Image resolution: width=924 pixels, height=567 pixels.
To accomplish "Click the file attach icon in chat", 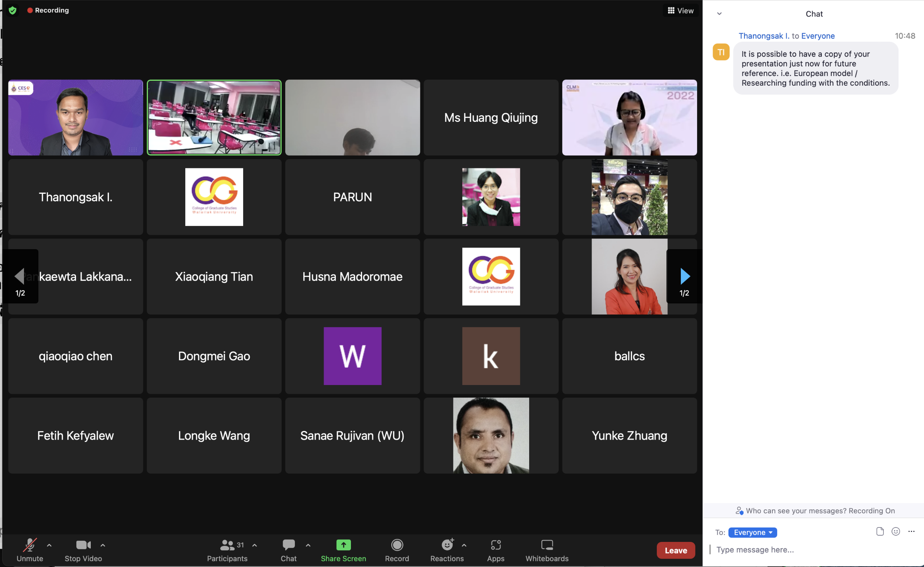I will [x=880, y=531].
